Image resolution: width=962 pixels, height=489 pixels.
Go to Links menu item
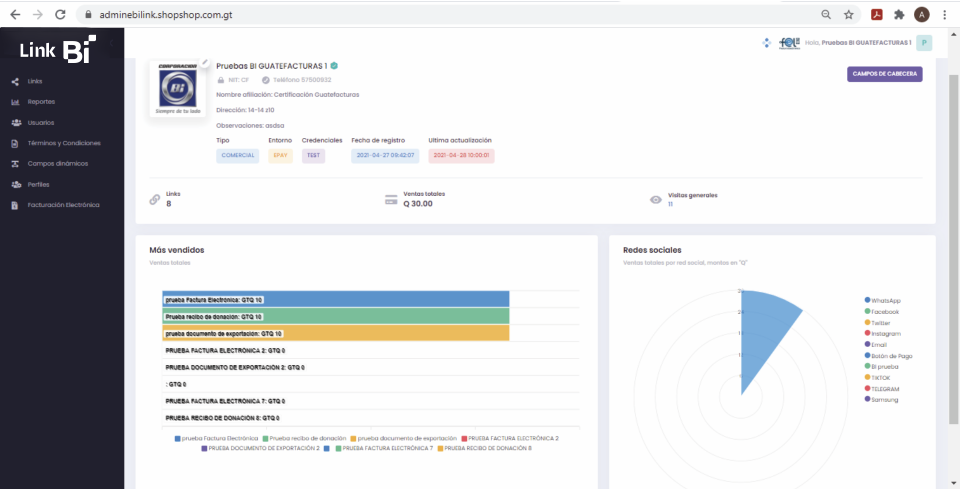[x=35, y=82]
